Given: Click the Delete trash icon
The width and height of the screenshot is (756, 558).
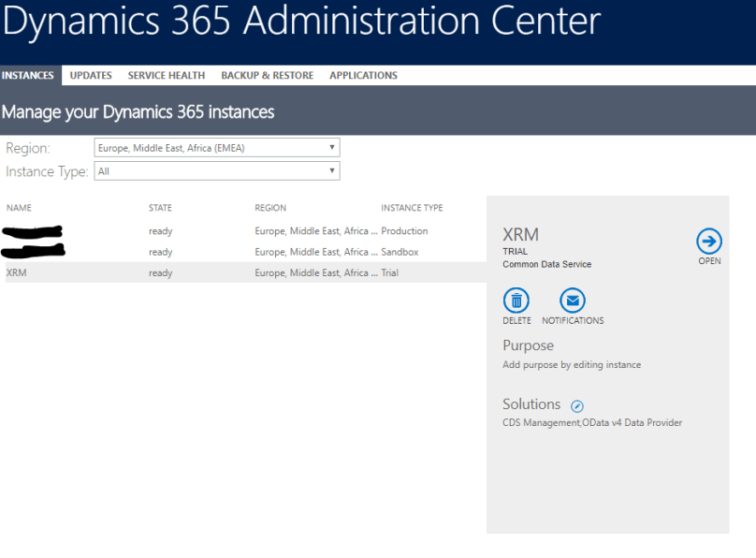Looking at the screenshot, I should coord(516,301).
